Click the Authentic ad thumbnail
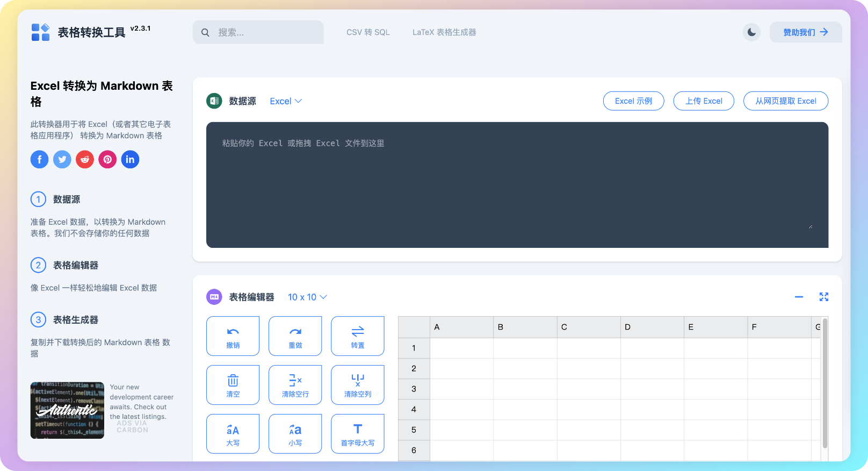The height and width of the screenshot is (471, 868). pos(67,410)
